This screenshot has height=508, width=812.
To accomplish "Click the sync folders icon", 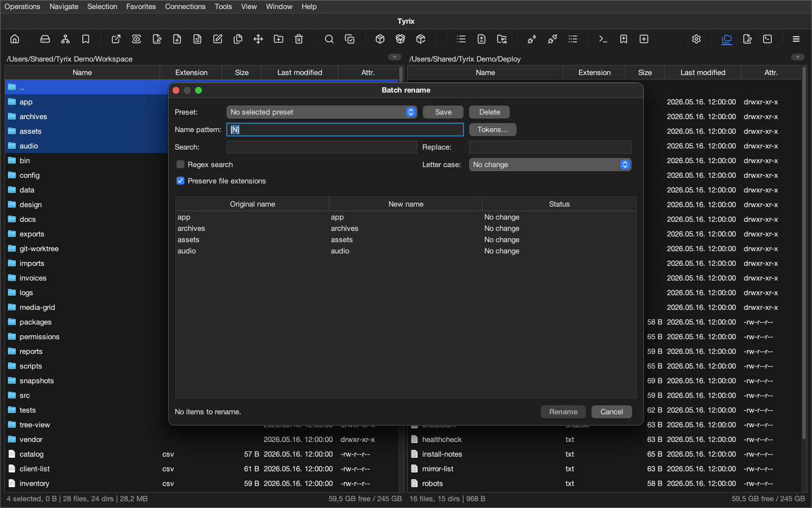I will point(502,39).
